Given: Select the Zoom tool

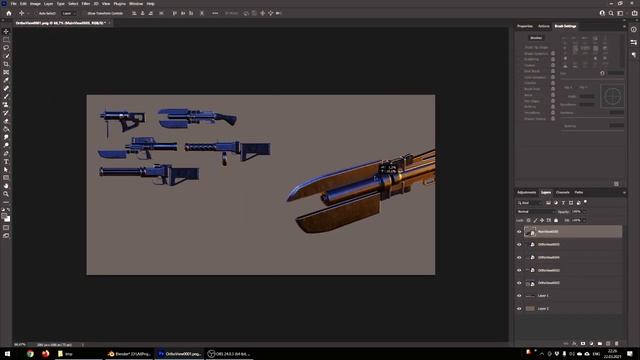Looking at the screenshot, I should 6,194.
